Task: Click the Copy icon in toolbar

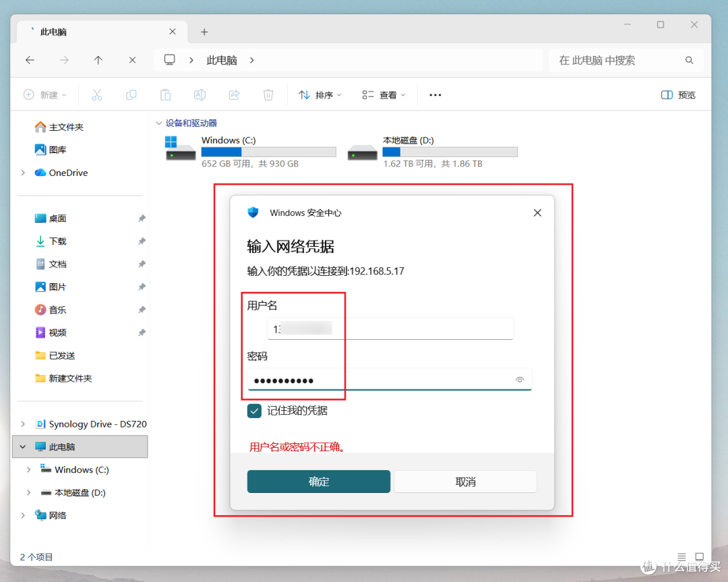Action: coord(131,95)
